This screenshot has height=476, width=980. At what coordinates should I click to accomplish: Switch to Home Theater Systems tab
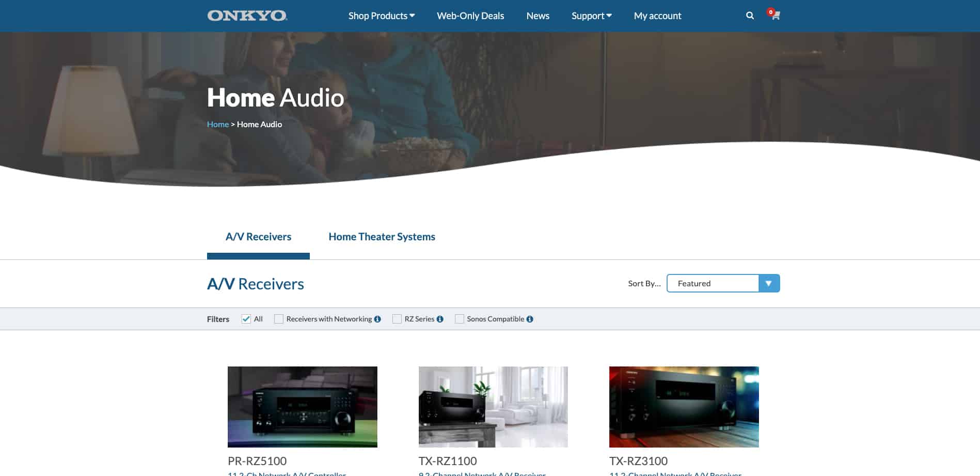pyautogui.click(x=382, y=237)
